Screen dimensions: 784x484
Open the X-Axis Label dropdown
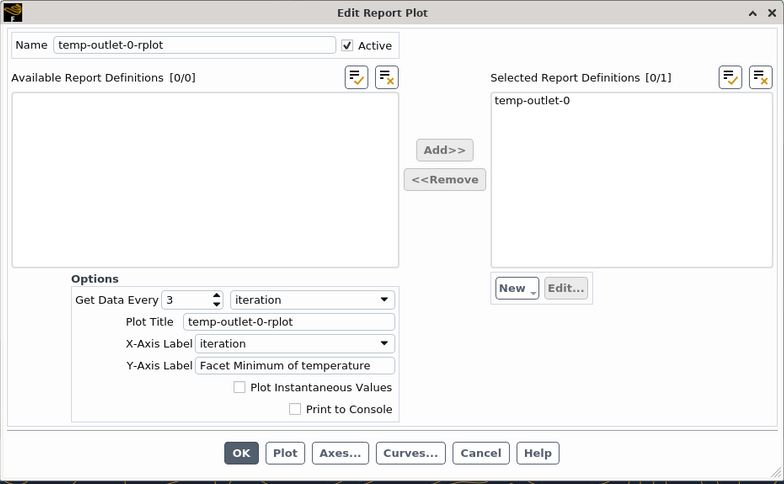(x=295, y=344)
